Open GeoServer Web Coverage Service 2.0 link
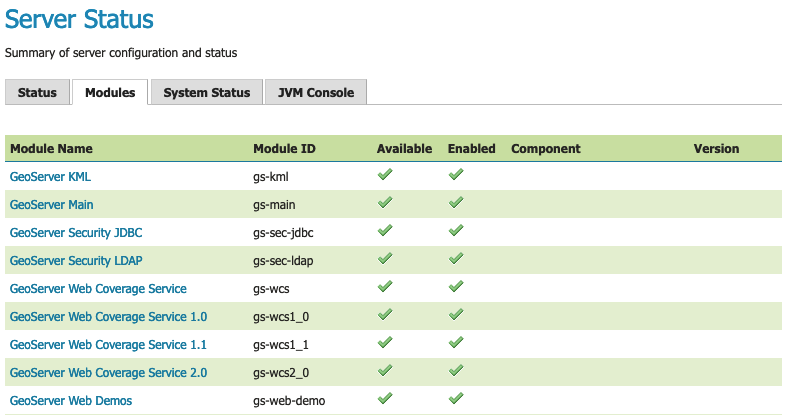 108,373
